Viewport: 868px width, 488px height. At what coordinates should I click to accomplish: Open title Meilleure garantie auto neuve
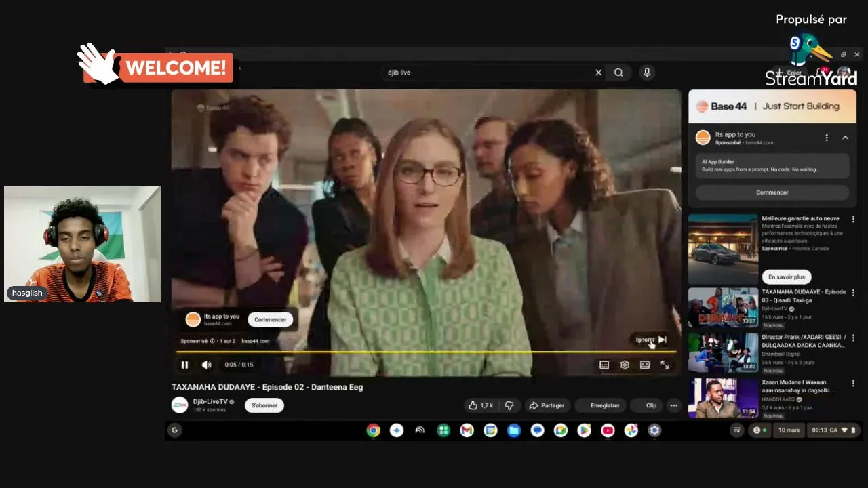(800, 218)
